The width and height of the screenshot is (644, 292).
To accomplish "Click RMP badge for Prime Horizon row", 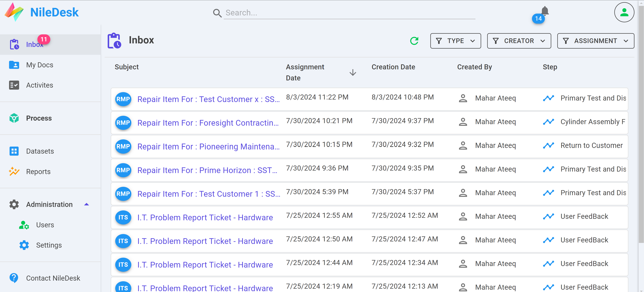I will click(123, 170).
